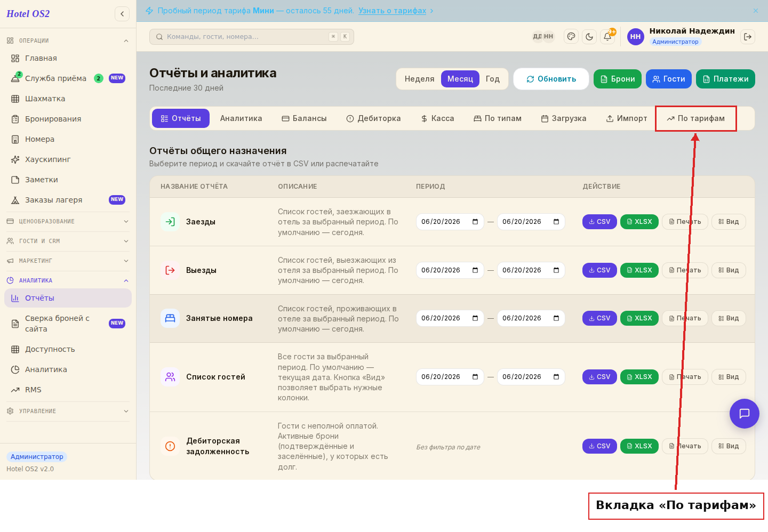Image resolution: width=768 pixels, height=532 pixels.
Task: Switch to the Загрузка tab
Action: 564,118
